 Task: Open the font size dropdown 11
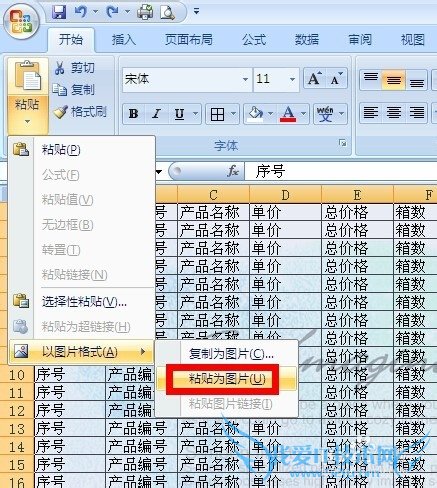[x=292, y=79]
